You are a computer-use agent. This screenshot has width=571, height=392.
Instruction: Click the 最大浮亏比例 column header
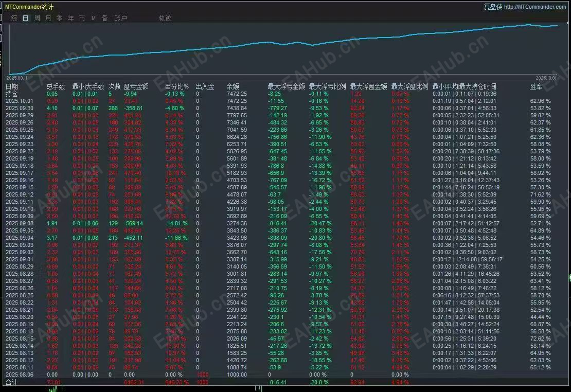327,87
